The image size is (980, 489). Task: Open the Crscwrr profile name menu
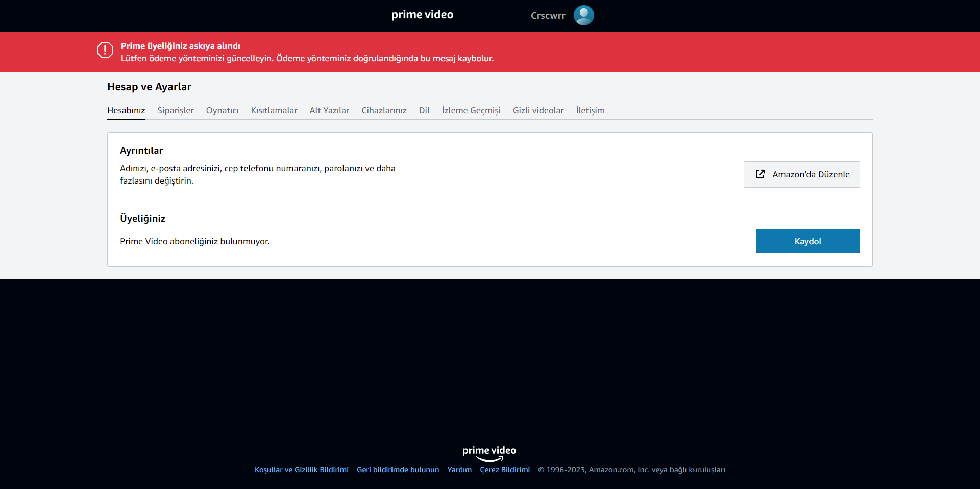pyautogui.click(x=548, y=16)
